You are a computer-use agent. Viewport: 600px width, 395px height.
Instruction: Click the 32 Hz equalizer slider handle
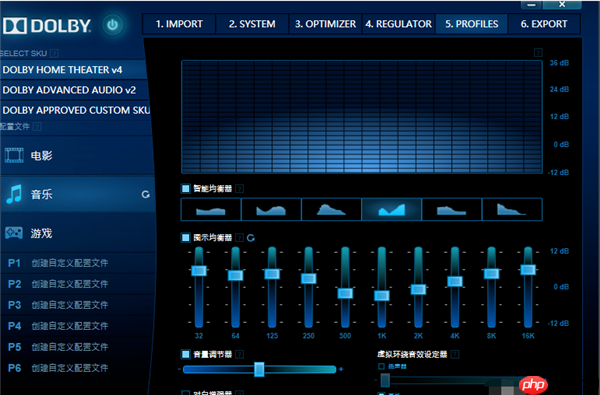[x=199, y=271]
